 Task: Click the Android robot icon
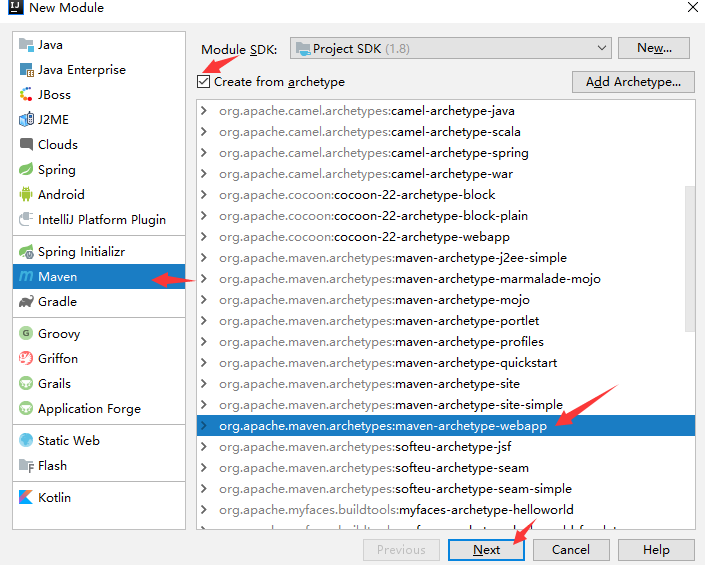(x=26, y=194)
